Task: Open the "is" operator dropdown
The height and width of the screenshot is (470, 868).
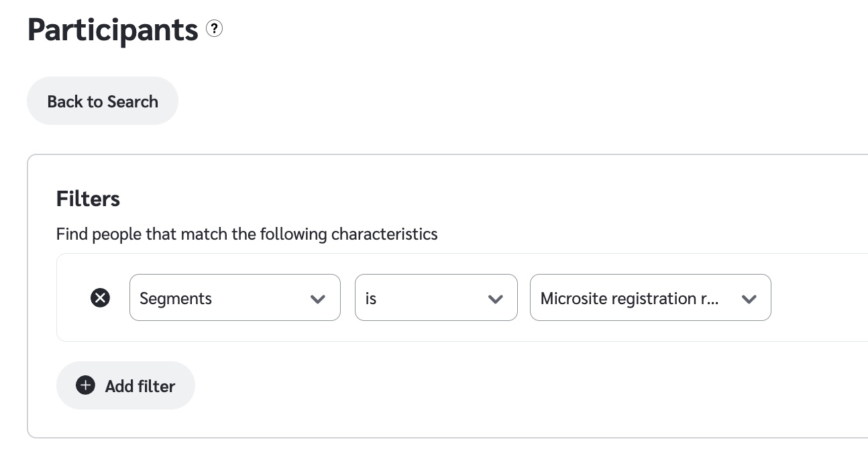Action: (436, 297)
